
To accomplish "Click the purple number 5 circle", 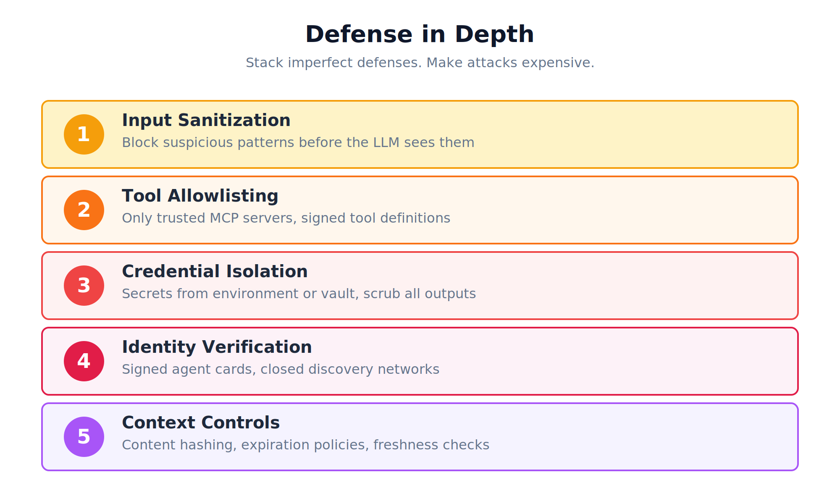I will coord(84,437).
